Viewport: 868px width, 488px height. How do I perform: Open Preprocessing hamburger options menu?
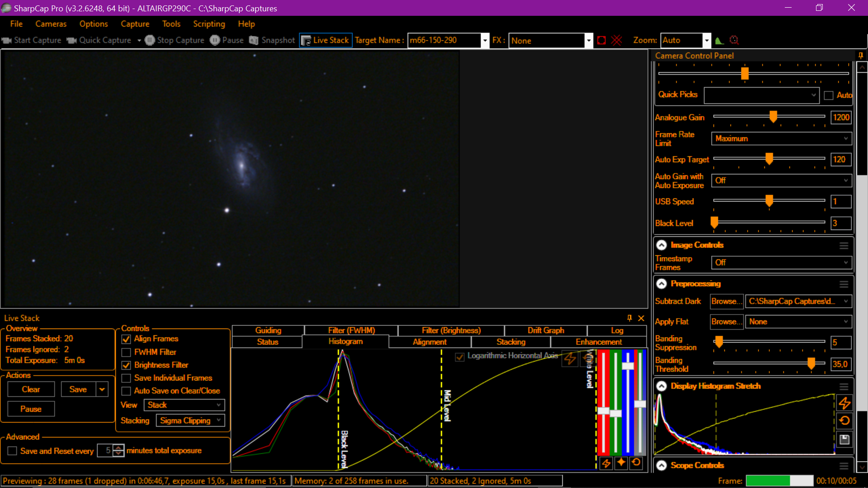click(844, 284)
